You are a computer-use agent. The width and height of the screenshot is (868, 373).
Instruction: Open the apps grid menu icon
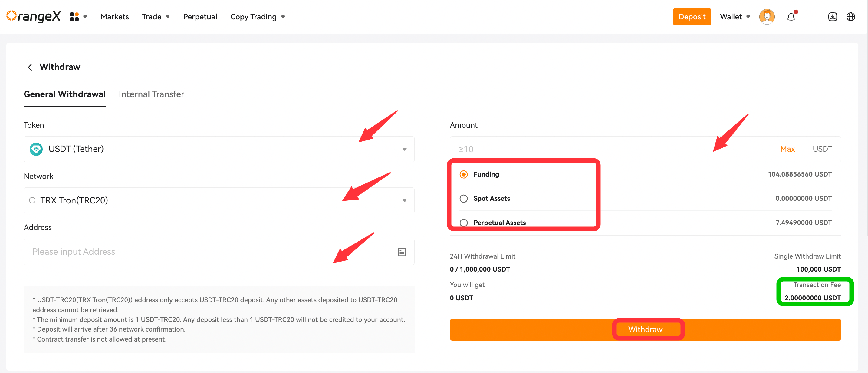(74, 16)
